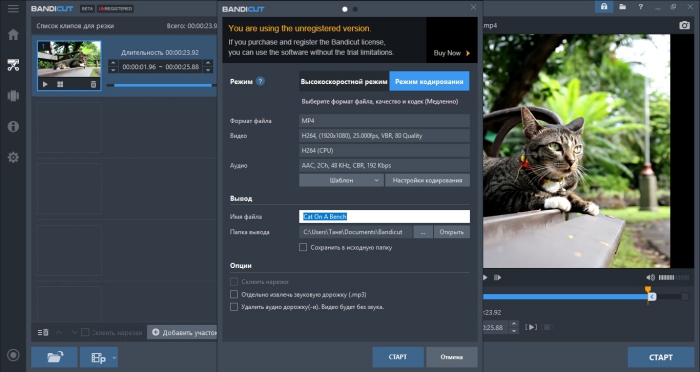Select the second page dot in dialog
Screen dimensions: 700x372
[x=355, y=9]
